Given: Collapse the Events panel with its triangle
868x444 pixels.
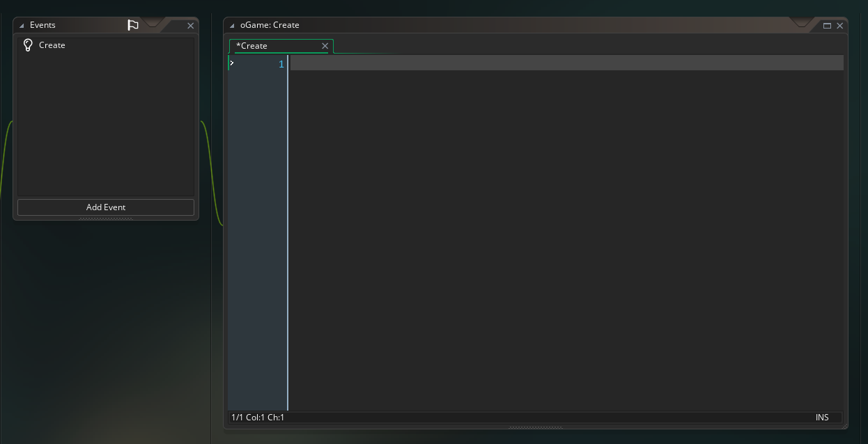Looking at the screenshot, I should (22, 26).
